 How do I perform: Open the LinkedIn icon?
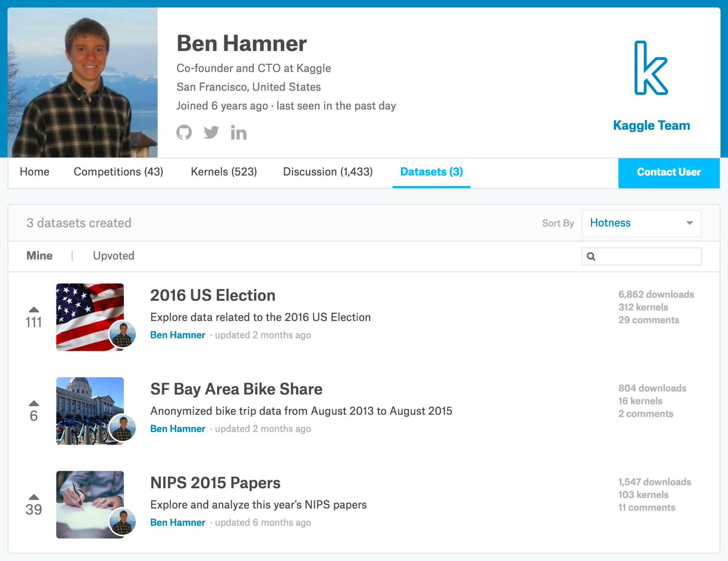click(238, 132)
